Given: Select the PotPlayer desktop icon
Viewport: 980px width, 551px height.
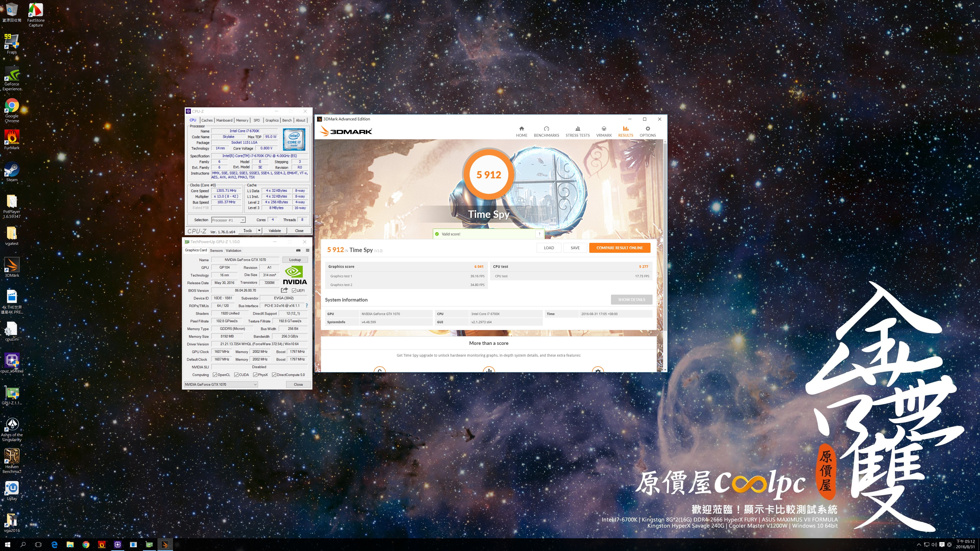Looking at the screenshot, I should 12,206.
